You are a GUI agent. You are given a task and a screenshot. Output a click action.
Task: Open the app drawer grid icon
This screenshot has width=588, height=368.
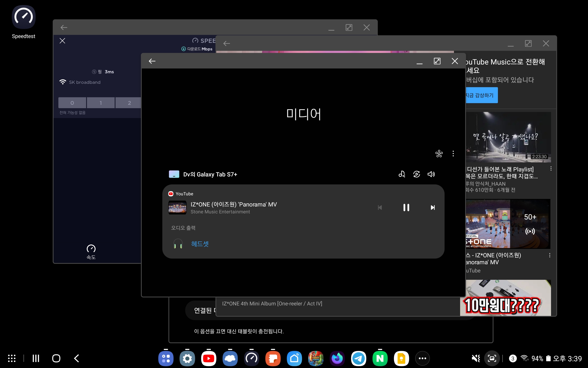12,358
